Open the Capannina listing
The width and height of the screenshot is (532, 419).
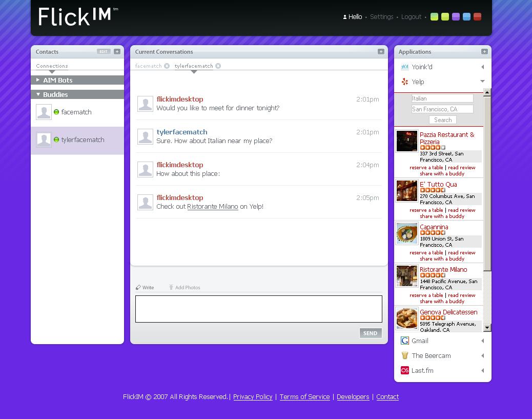pos(434,227)
